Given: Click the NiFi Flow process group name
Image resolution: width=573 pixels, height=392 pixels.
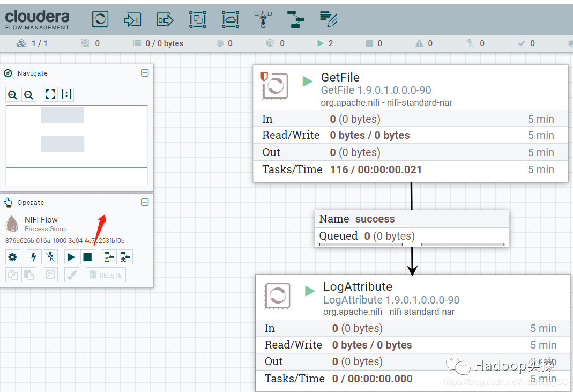Looking at the screenshot, I should click(x=41, y=219).
